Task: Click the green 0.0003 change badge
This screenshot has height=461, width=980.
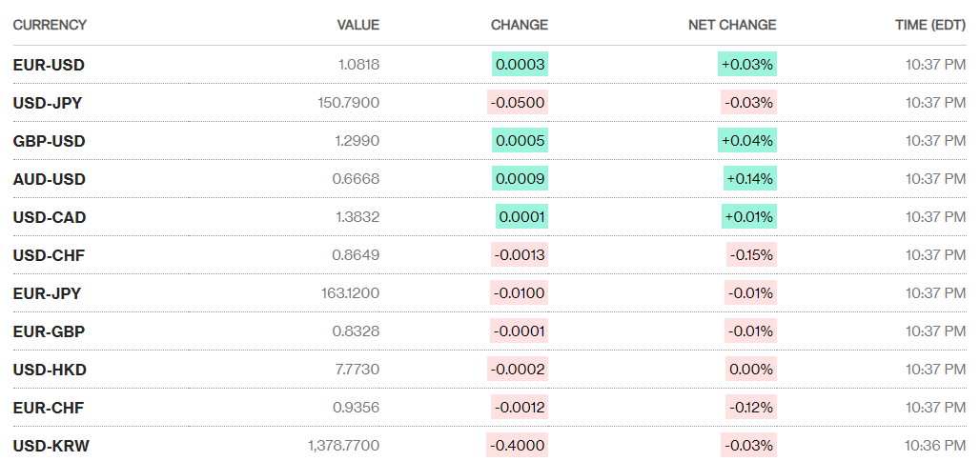Action: [x=520, y=65]
